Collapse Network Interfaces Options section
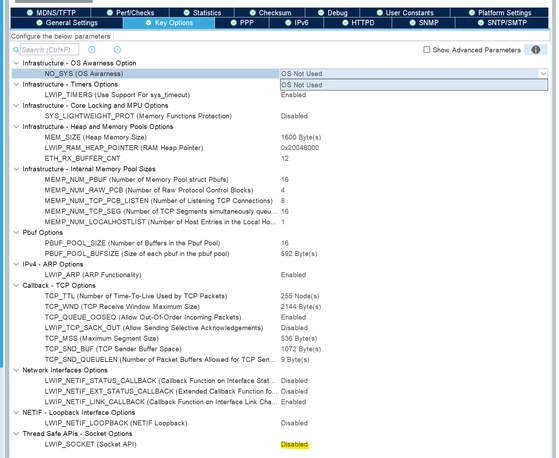This screenshot has height=458, width=559. coord(16,370)
